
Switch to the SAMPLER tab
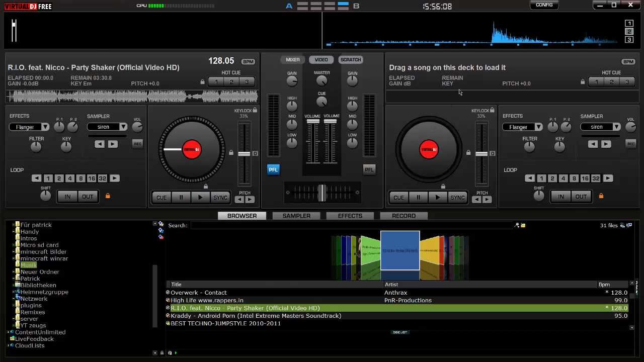pyautogui.click(x=296, y=216)
